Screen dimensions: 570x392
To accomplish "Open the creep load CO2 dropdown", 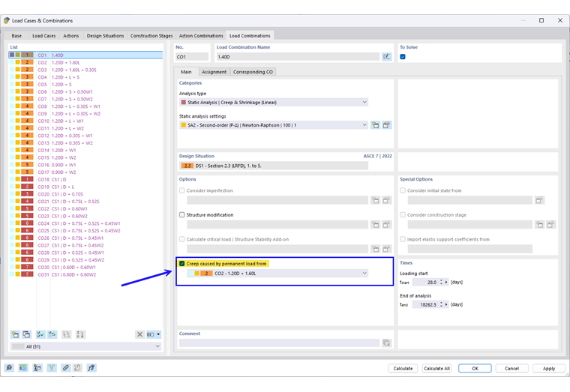I will (277, 274).
